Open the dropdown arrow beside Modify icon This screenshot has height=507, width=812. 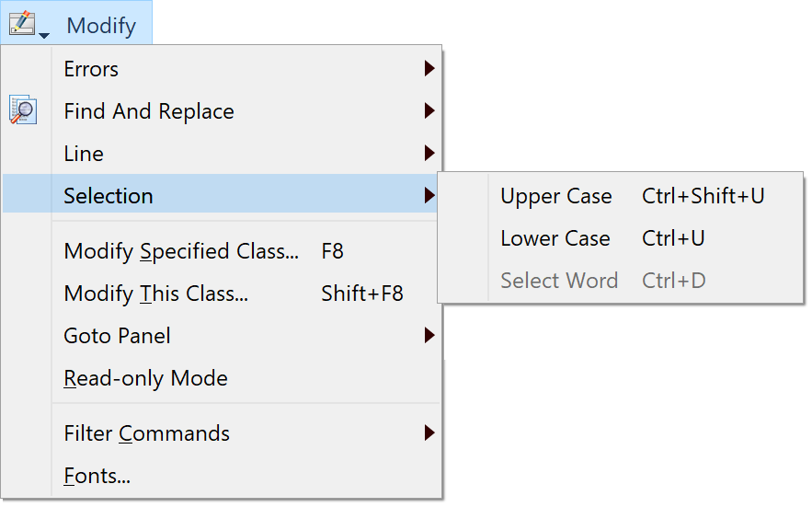(x=44, y=35)
